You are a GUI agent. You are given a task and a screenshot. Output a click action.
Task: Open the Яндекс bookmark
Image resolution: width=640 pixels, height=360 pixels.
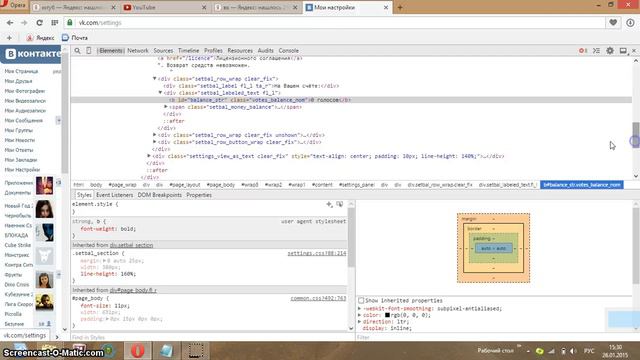coord(40,38)
